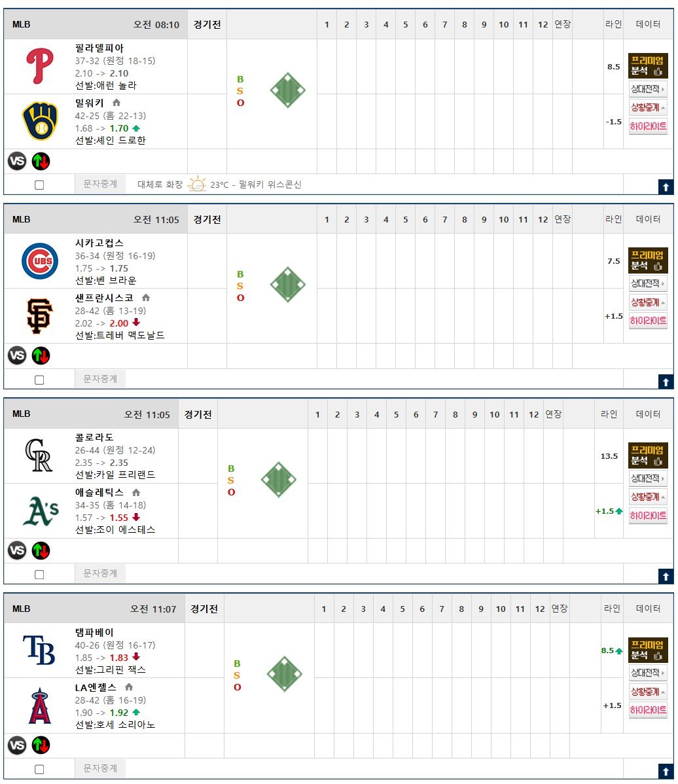Open 프리미엄 분석 for the Tampa Bay game
This screenshot has width=678, height=784.
click(648, 650)
